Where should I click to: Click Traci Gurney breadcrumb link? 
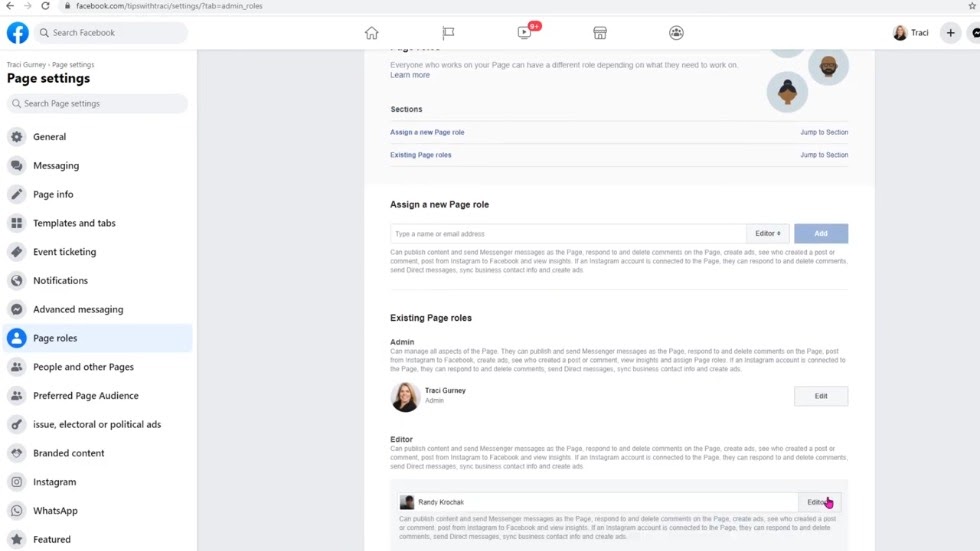[26, 65]
